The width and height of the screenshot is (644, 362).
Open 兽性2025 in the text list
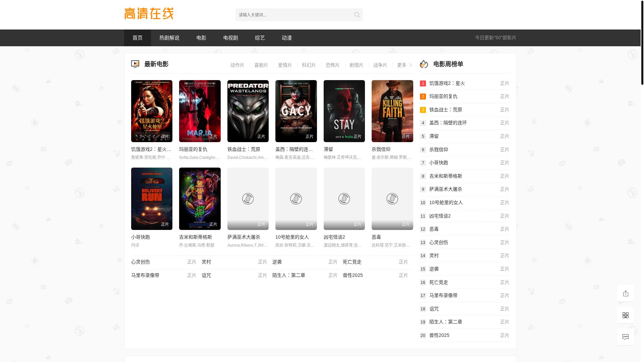coord(353,275)
